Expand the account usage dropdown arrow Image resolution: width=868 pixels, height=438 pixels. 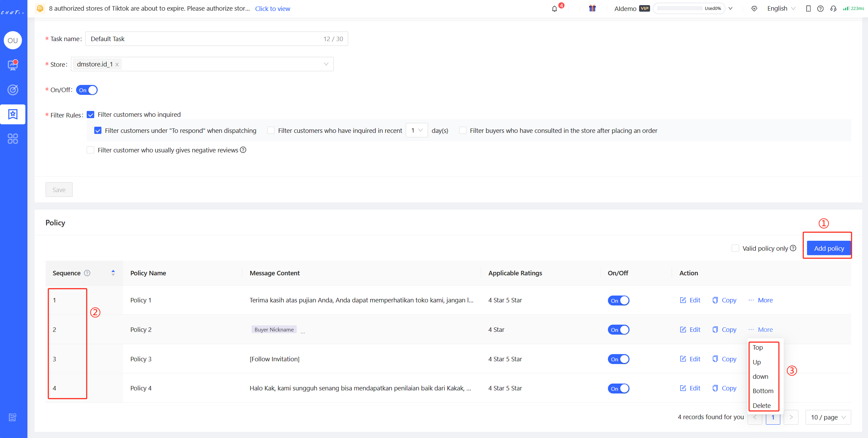click(x=731, y=9)
